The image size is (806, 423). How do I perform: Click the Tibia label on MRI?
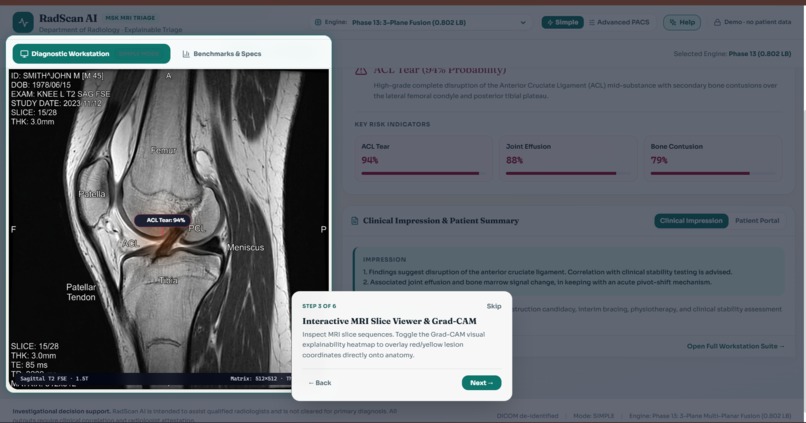pyautogui.click(x=168, y=280)
